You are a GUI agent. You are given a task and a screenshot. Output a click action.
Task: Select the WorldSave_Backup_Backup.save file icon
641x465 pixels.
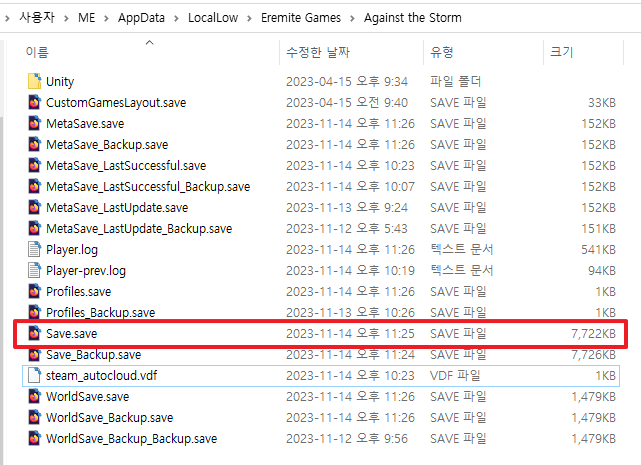[34, 438]
